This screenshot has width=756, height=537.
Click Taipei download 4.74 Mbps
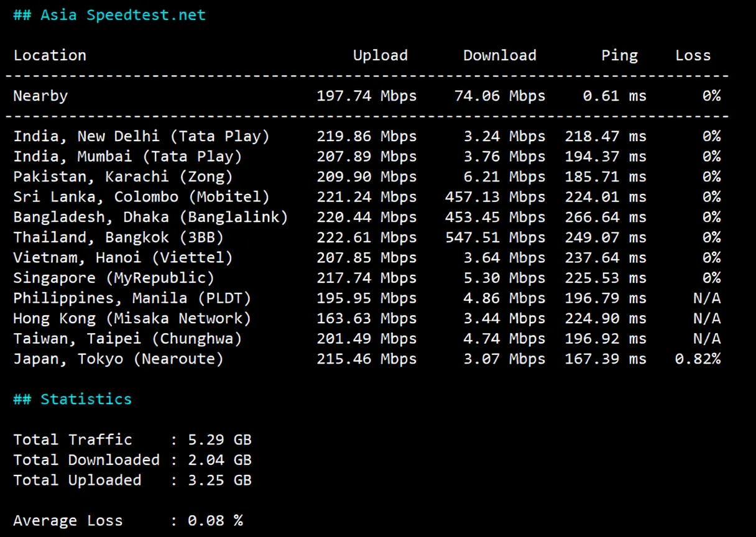point(504,339)
